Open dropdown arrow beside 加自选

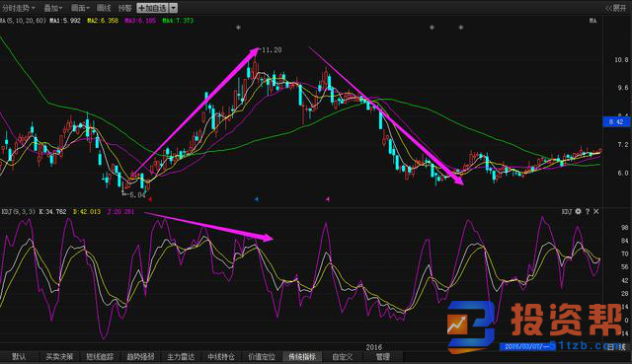174,8
